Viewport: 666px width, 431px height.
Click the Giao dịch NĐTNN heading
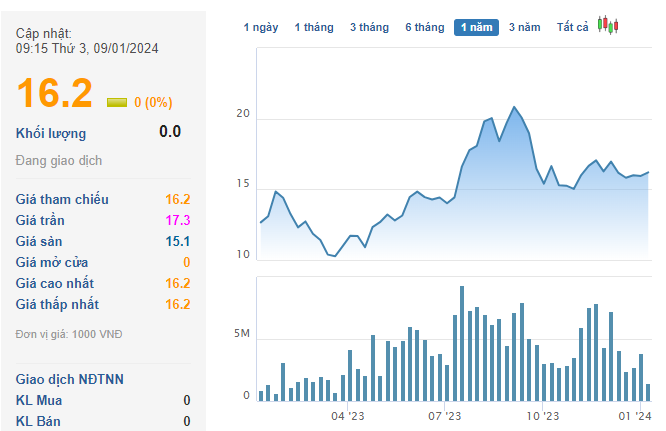tap(70, 379)
